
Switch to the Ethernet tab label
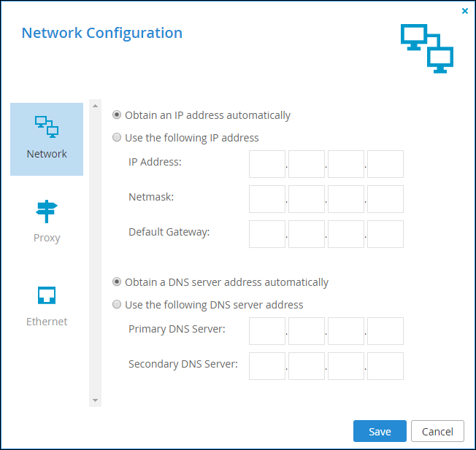pos(47,322)
